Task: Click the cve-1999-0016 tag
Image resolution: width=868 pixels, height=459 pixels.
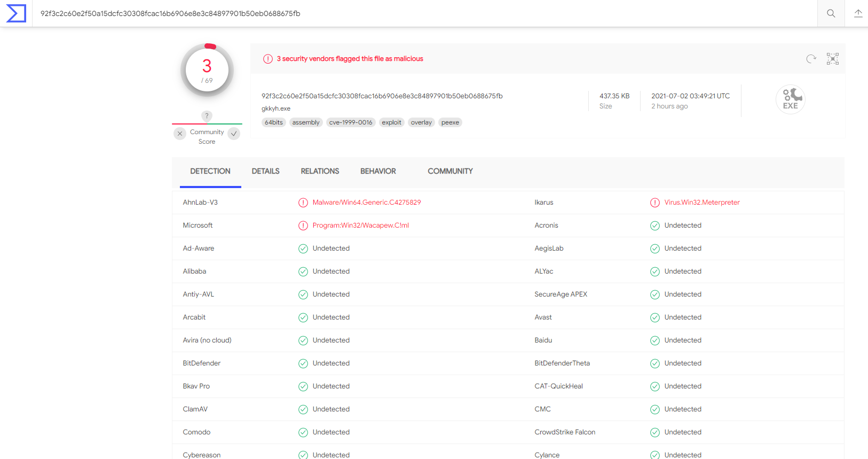Action: pyautogui.click(x=351, y=122)
